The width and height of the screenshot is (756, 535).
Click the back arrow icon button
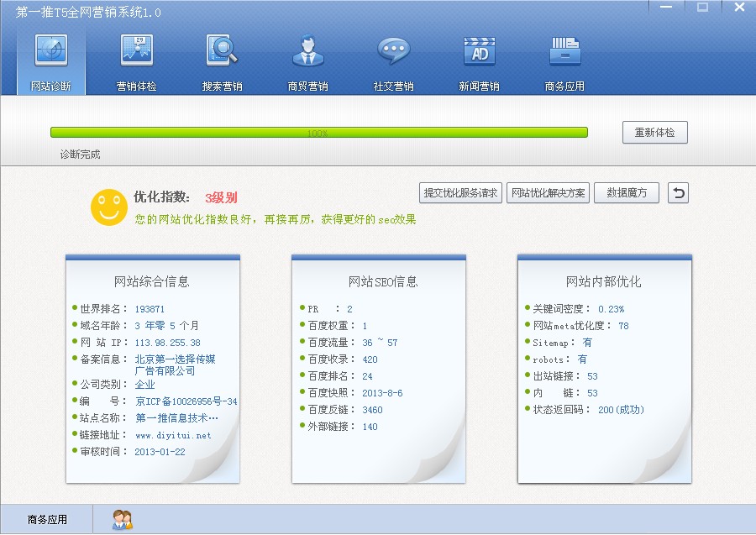(x=678, y=193)
